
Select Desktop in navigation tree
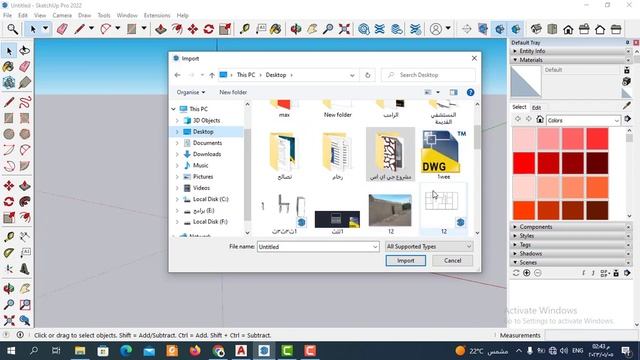point(203,131)
